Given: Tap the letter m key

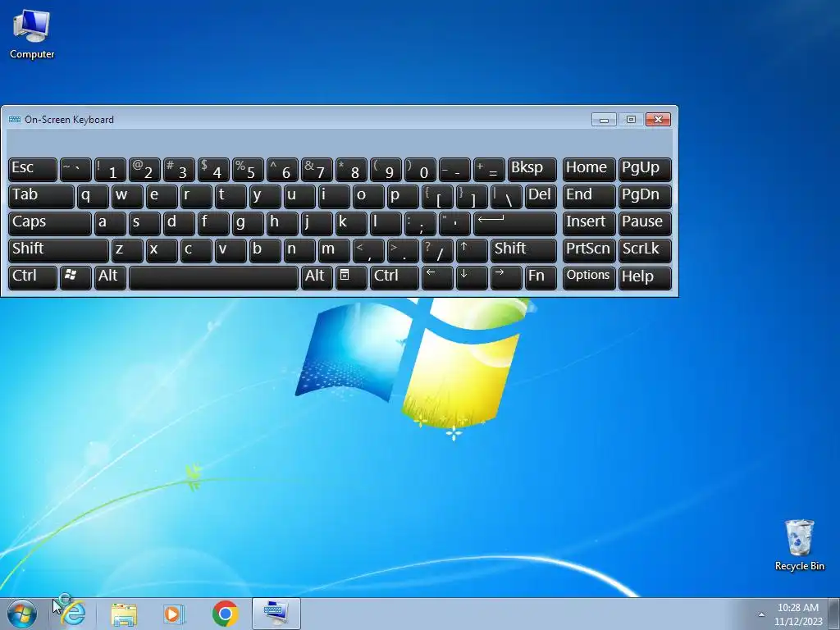Looking at the screenshot, I should [x=334, y=251].
